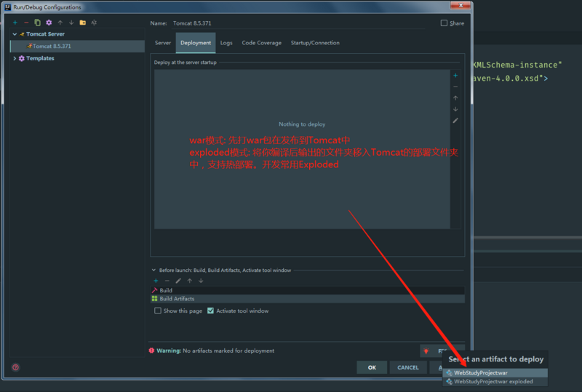Add a before-launch task
The image size is (582, 392).
click(x=156, y=281)
